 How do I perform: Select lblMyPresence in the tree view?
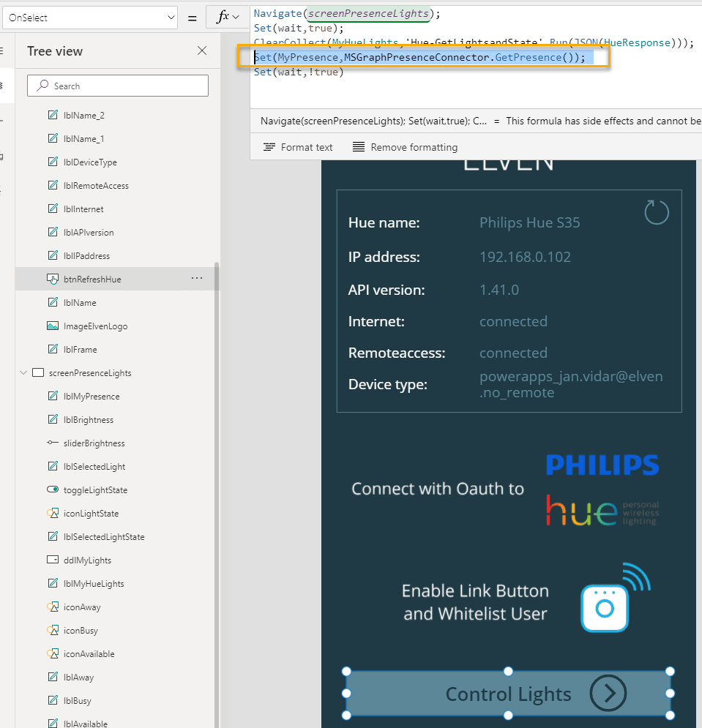(92, 397)
